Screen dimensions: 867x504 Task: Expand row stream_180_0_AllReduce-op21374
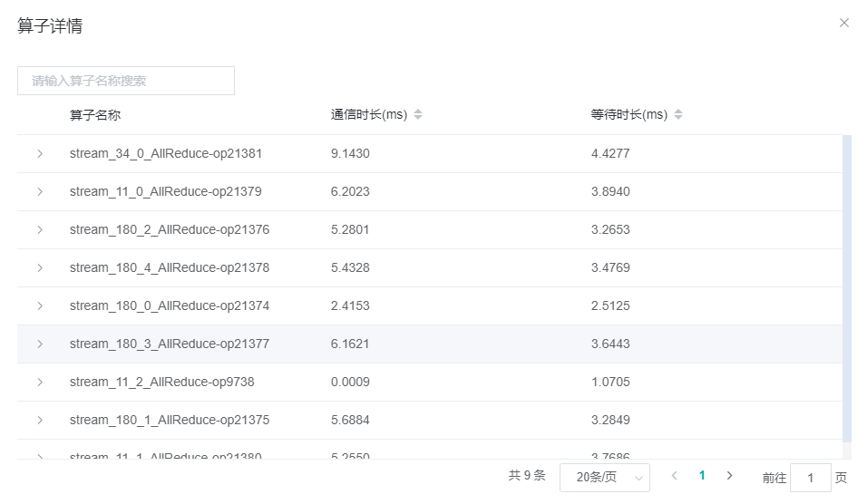pos(40,306)
